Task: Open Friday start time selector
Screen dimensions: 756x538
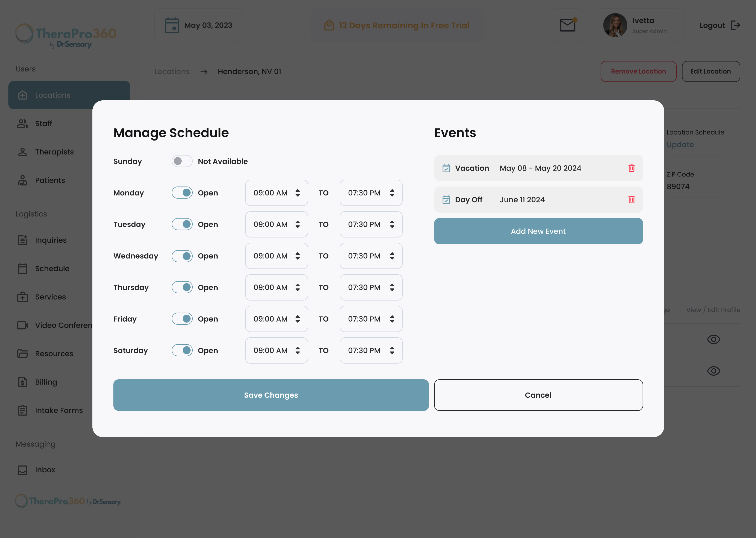Action: point(276,319)
